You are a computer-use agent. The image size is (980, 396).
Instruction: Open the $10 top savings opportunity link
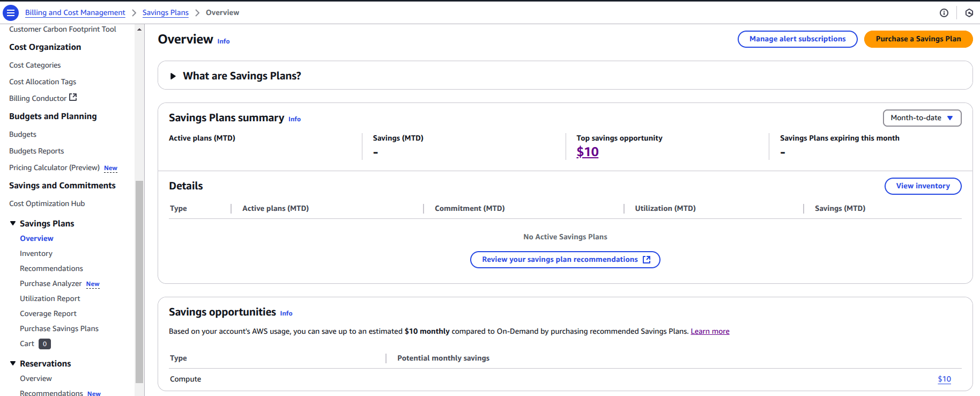click(588, 152)
